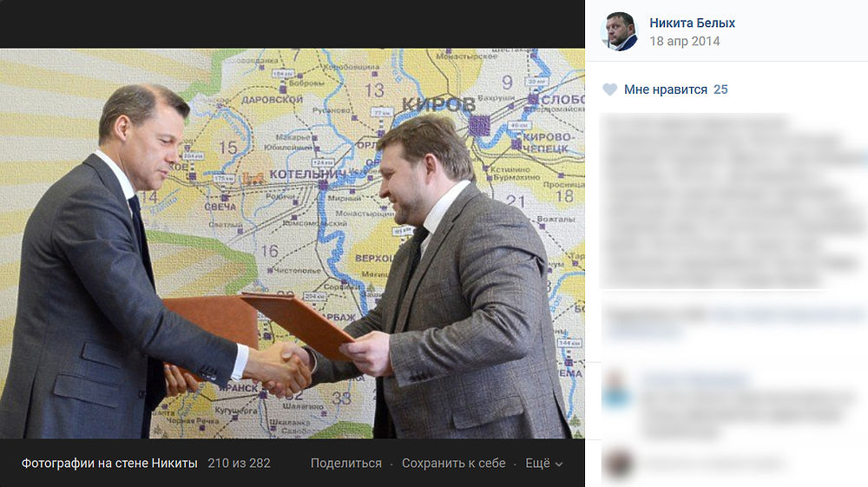Click the first comment's blurred text
This screenshot has width=868, height=487.
pyautogui.click(x=747, y=412)
